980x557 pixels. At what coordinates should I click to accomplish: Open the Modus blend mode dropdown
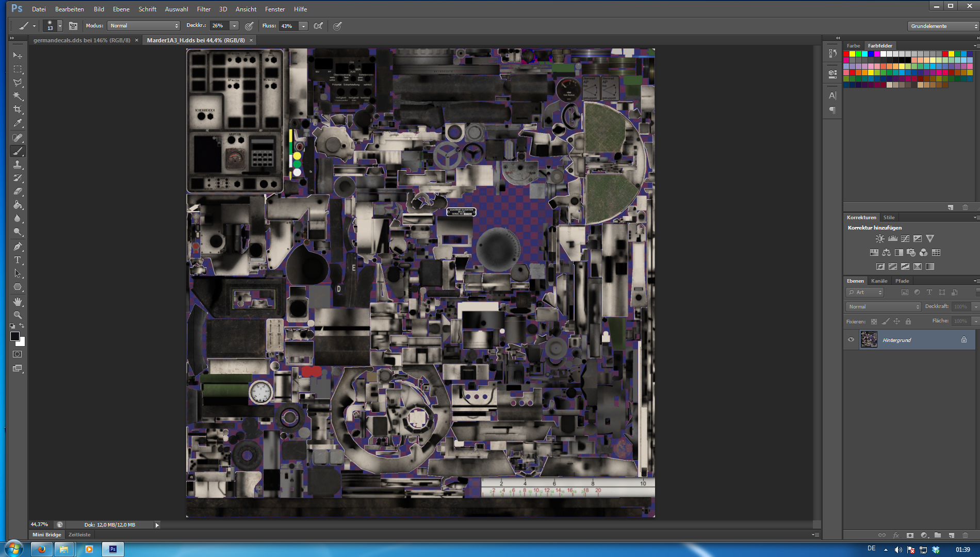[x=143, y=26]
